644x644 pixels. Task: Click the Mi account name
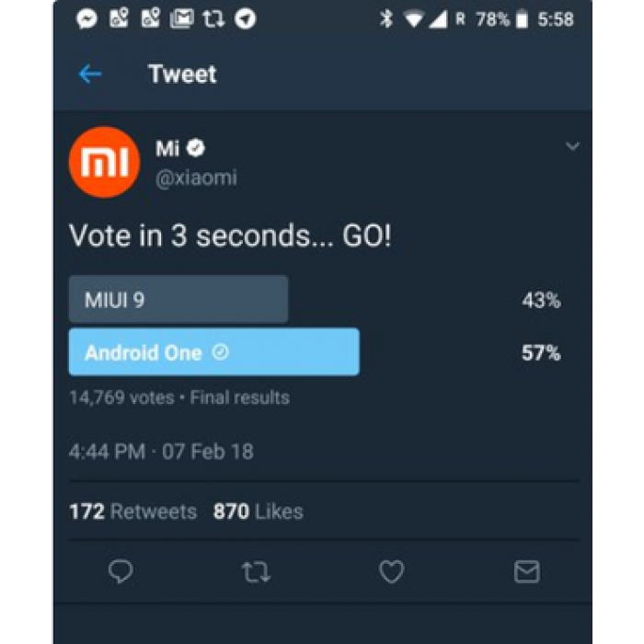(167, 148)
